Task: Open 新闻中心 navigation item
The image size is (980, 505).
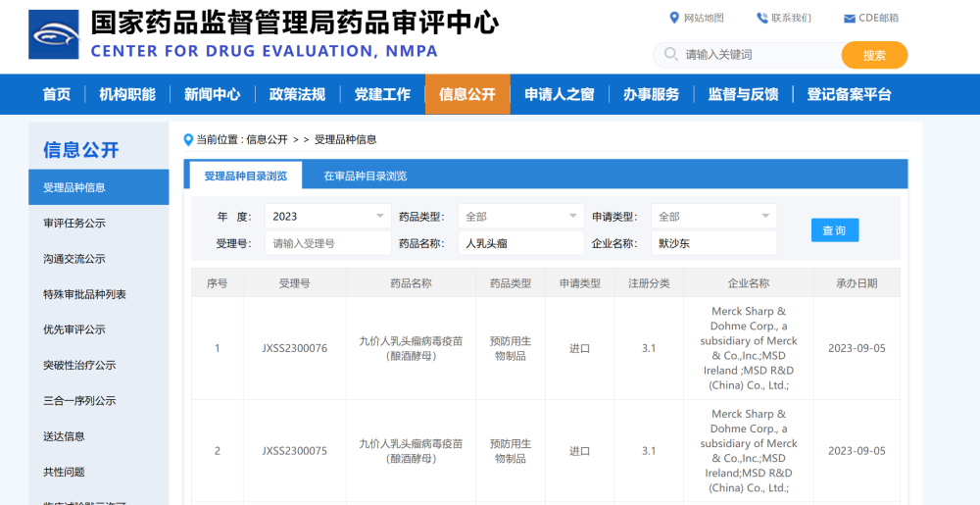Action: (213, 94)
